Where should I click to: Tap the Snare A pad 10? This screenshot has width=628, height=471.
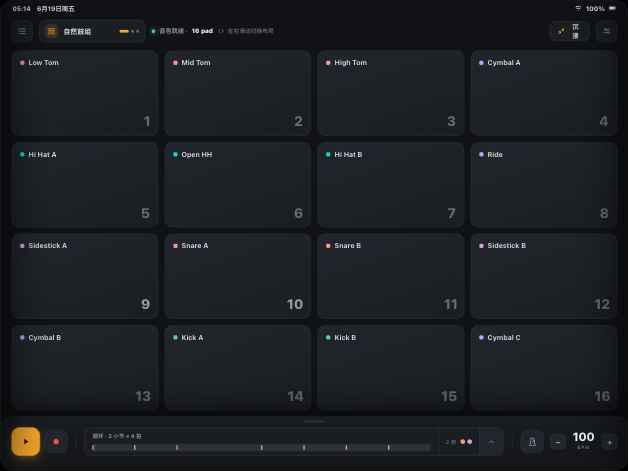click(x=238, y=276)
